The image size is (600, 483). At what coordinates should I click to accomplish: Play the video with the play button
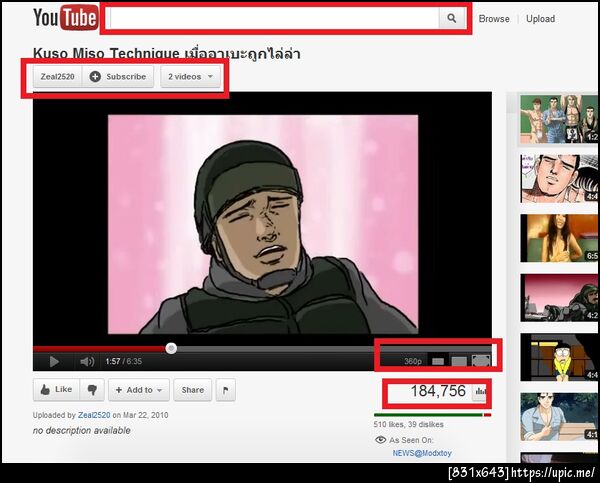point(54,361)
